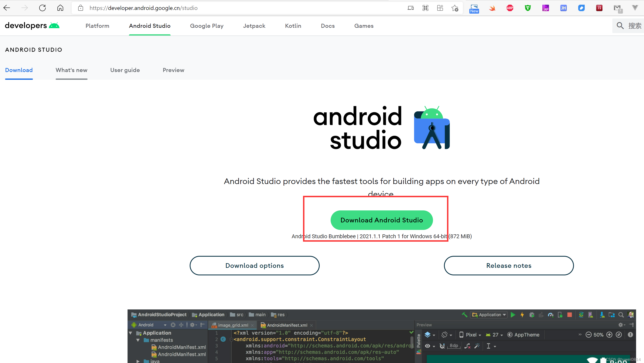
Task: Collapse the Application tree node in screenshot
Action: [130, 333]
